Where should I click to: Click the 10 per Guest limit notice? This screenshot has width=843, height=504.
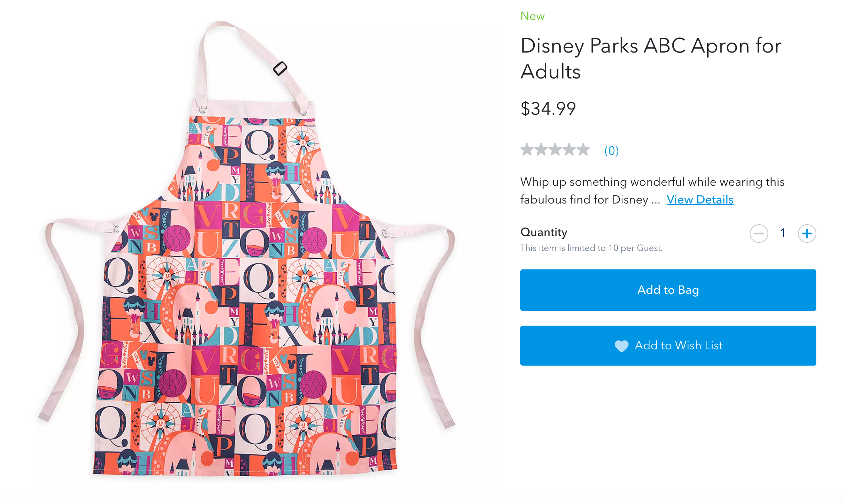click(591, 248)
